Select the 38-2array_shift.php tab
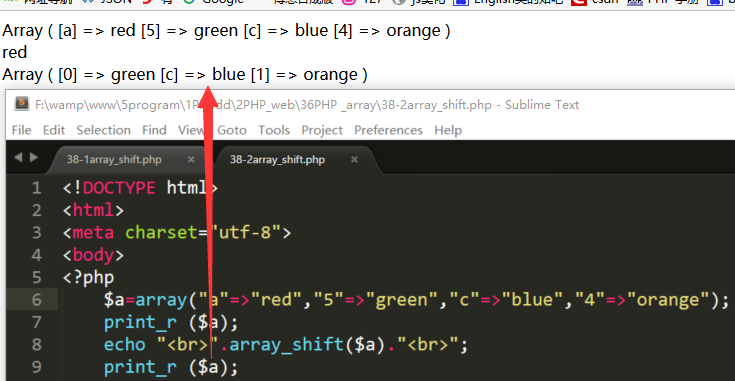This screenshot has height=381, width=735. (x=277, y=159)
